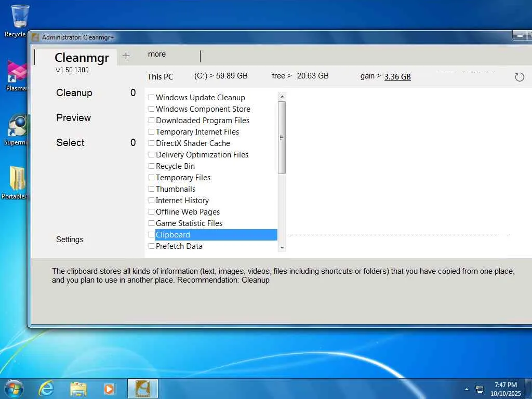Select the Temporary Files list item text
The width and height of the screenshot is (532, 399).
pos(183,178)
